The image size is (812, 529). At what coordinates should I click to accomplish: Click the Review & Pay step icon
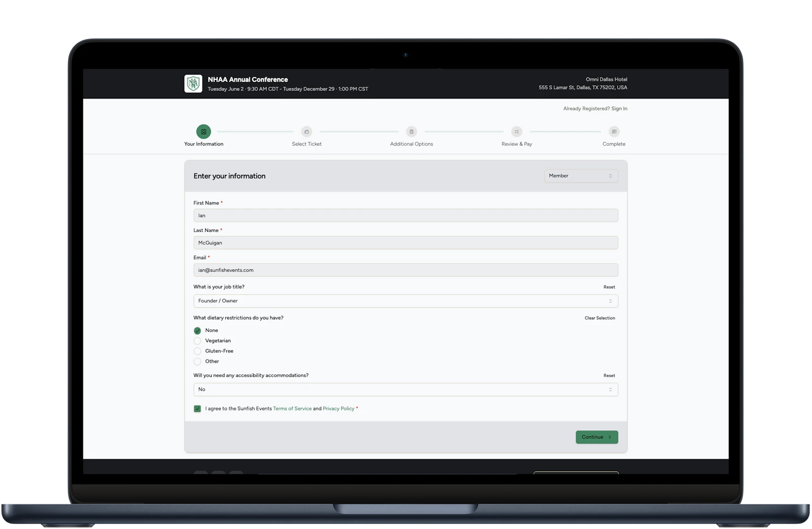click(517, 132)
